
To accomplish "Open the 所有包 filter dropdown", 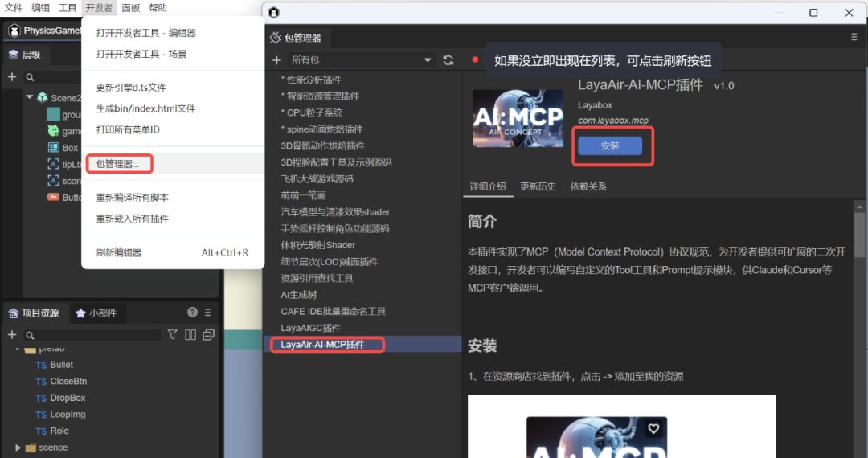I will pos(360,59).
